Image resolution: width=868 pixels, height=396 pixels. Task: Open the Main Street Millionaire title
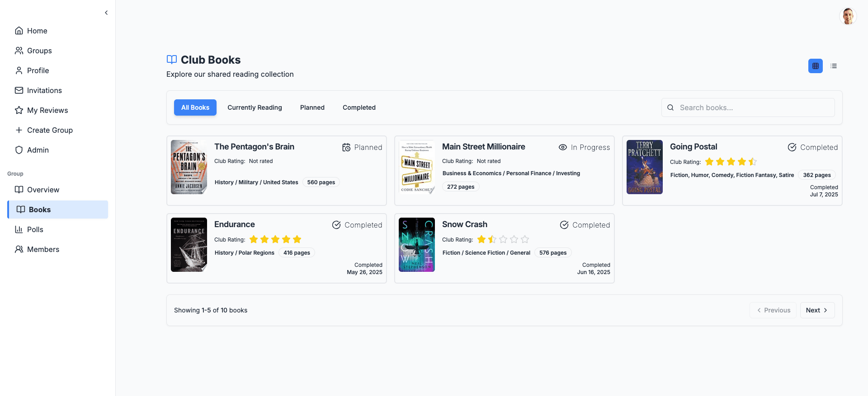point(484,147)
